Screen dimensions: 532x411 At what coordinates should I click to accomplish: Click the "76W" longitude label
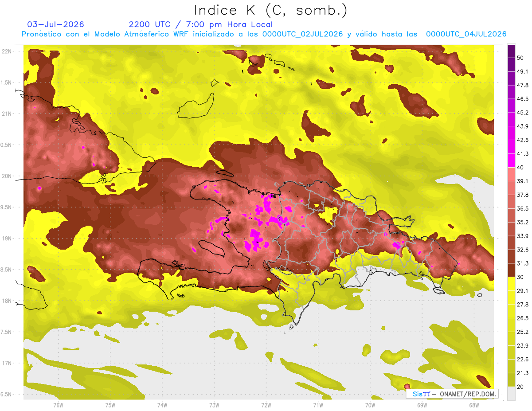tap(58, 405)
